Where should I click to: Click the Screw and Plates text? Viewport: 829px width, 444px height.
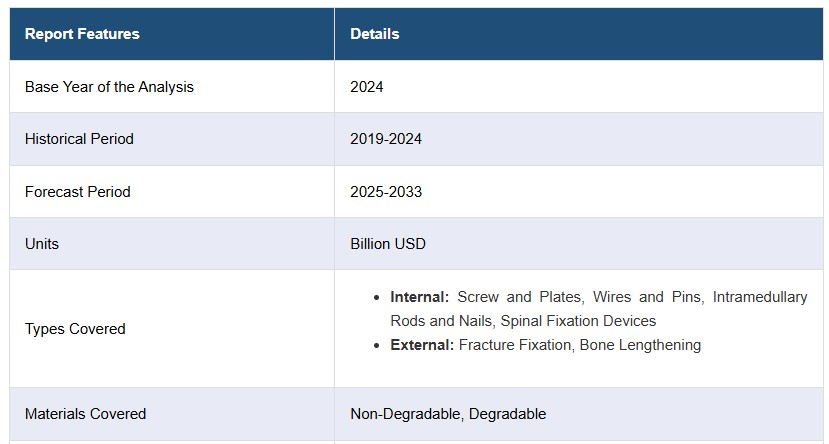point(520,297)
